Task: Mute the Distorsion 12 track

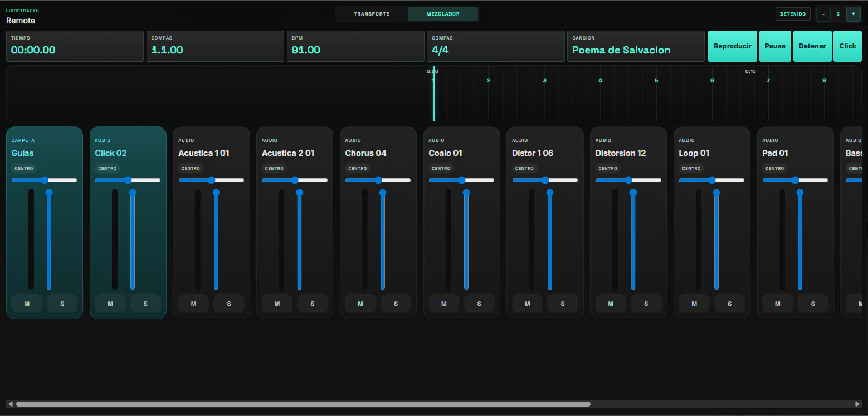Action: [x=611, y=304]
